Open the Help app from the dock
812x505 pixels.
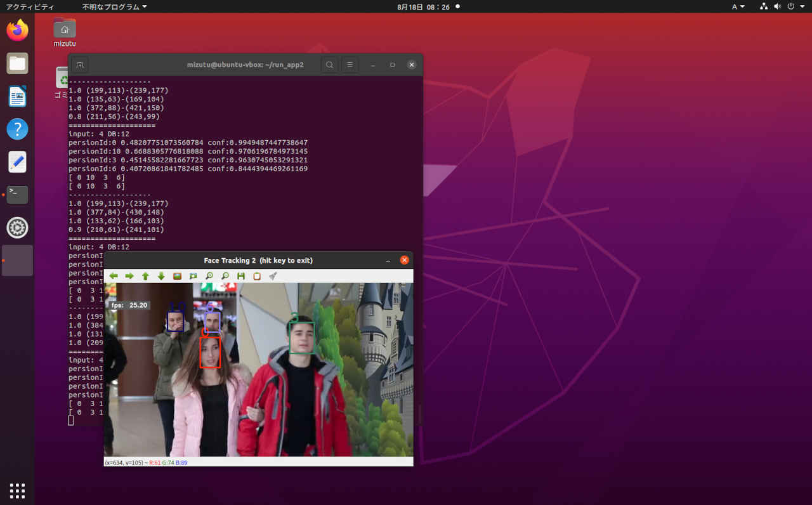pyautogui.click(x=17, y=129)
